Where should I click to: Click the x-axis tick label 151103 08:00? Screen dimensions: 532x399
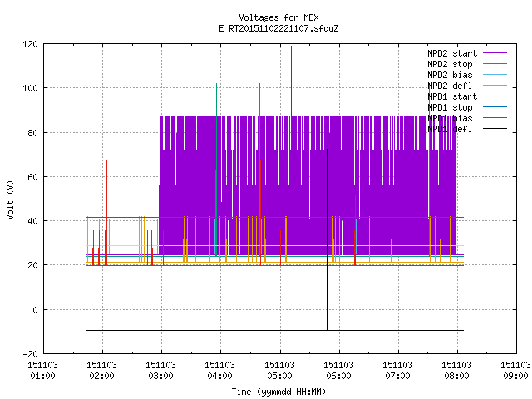[x=456, y=371]
